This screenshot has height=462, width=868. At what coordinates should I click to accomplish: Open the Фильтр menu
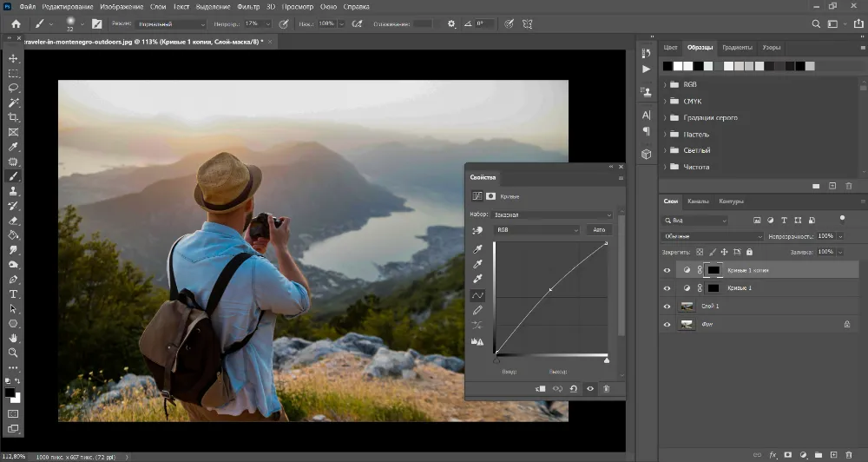click(248, 7)
